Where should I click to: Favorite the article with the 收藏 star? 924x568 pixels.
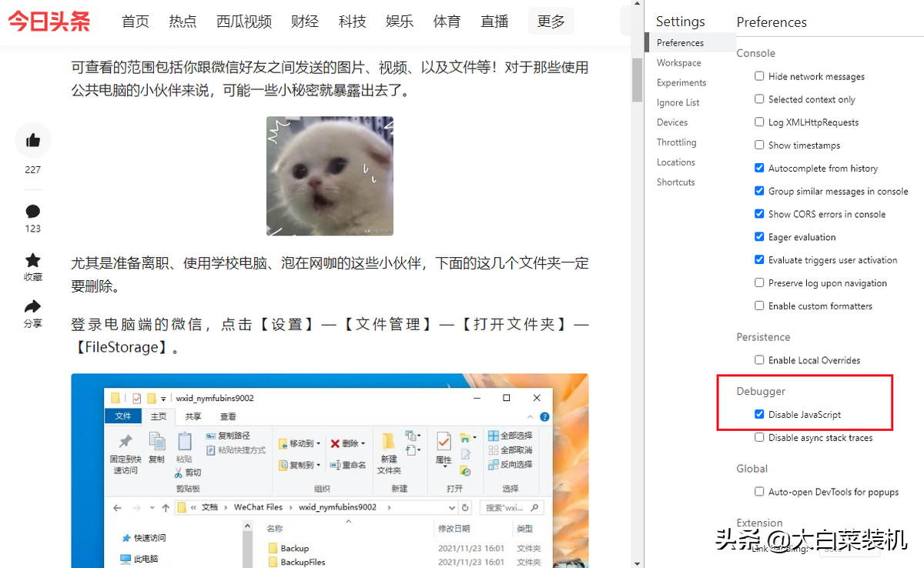tap(32, 260)
